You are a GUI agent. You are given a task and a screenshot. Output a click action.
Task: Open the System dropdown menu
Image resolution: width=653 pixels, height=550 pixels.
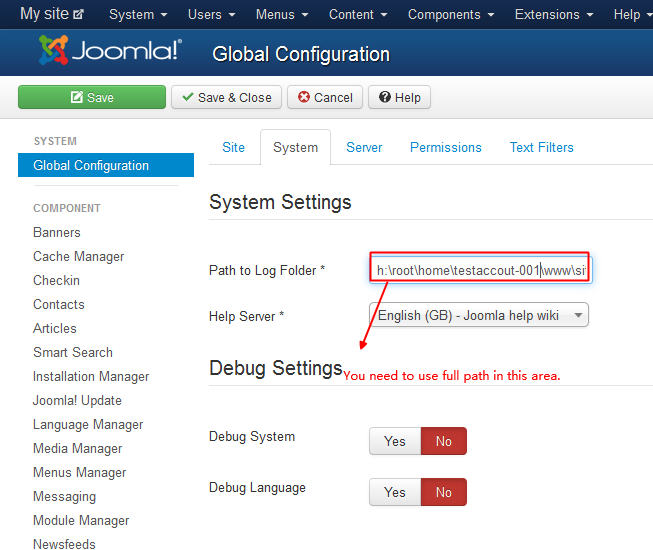pos(138,15)
